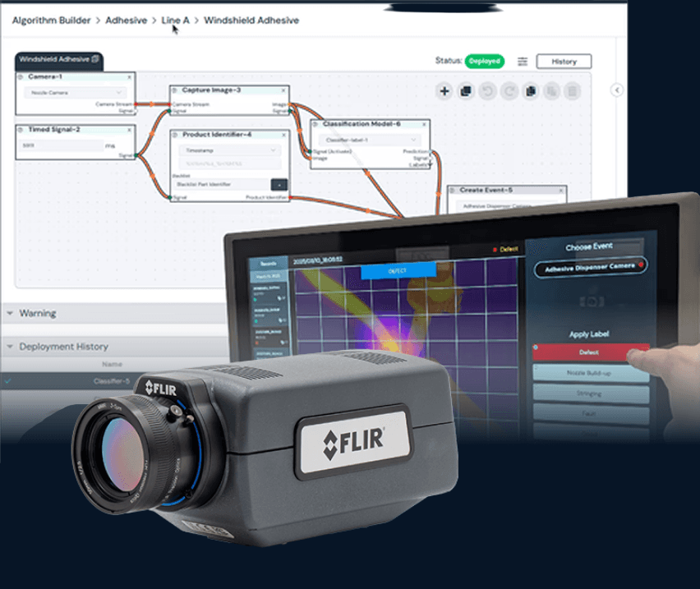Tap Nozzle Build-up label on touchscreen
This screenshot has width=700, height=589.
590,373
